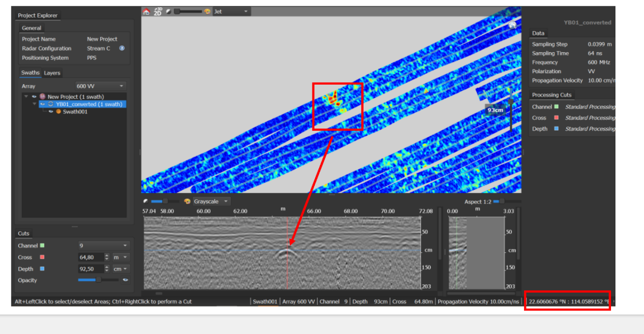Click the contrast icon in map toolbar

point(169,11)
